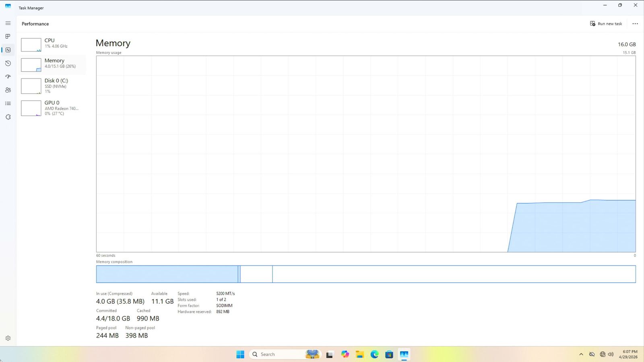Show hidden icons in system tray

click(x=581, y=354)
